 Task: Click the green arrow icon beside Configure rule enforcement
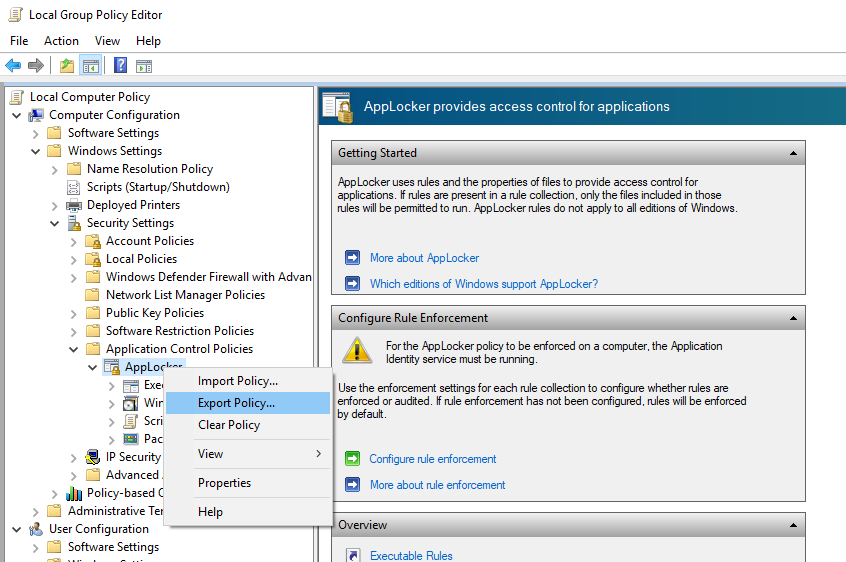[x=352, y=458]
